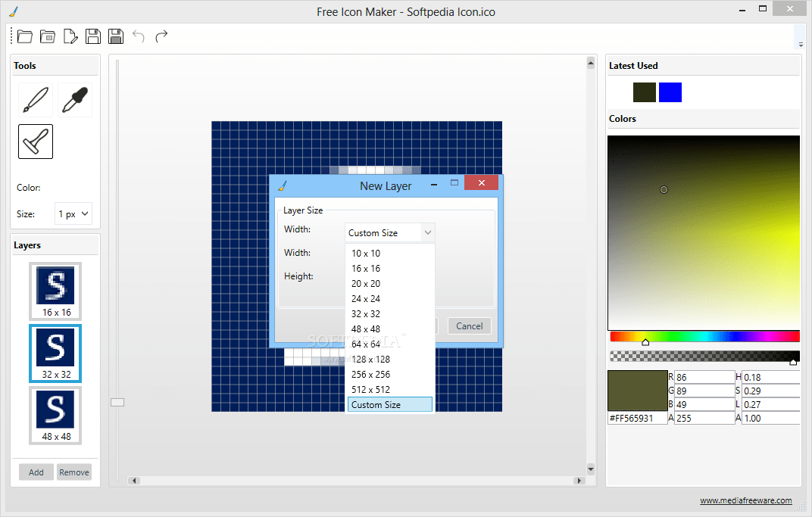Select the blue recently used color swatch
Viewport: 812px width, 517px height.
click(x=670, y=92)
